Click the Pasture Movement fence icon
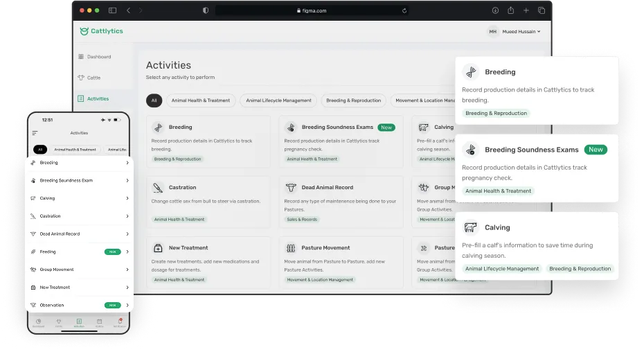The image size is (644, 352). (291, 248)
